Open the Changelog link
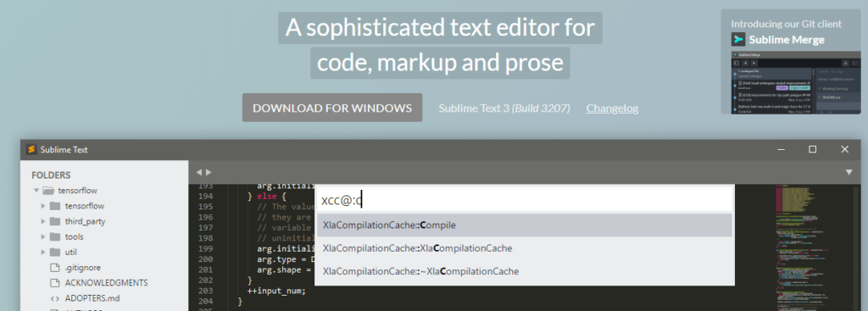Screen dimensions: 868x311 click(x=612, y=108)
